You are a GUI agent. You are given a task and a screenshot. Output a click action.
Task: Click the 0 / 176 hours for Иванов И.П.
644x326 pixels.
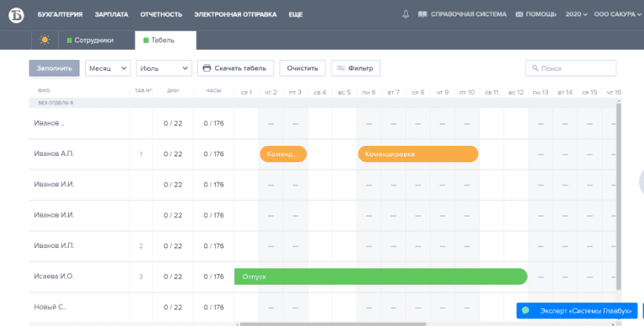click(214, 246)
